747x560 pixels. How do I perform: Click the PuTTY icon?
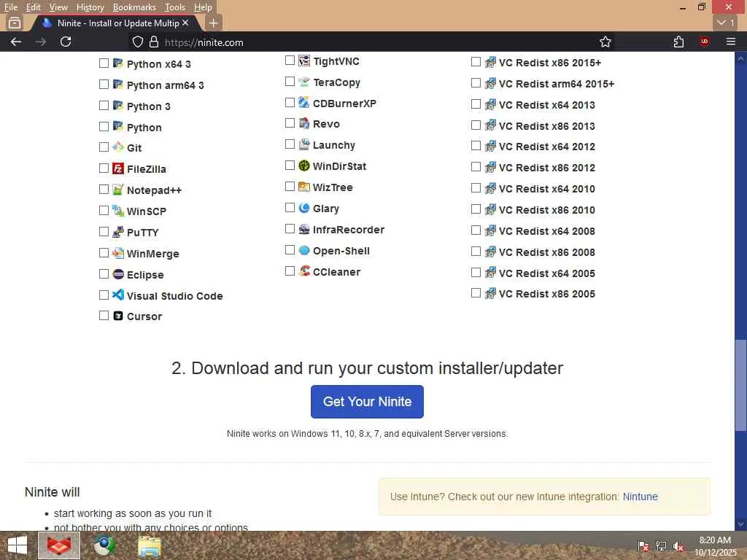tap(118, 232)
